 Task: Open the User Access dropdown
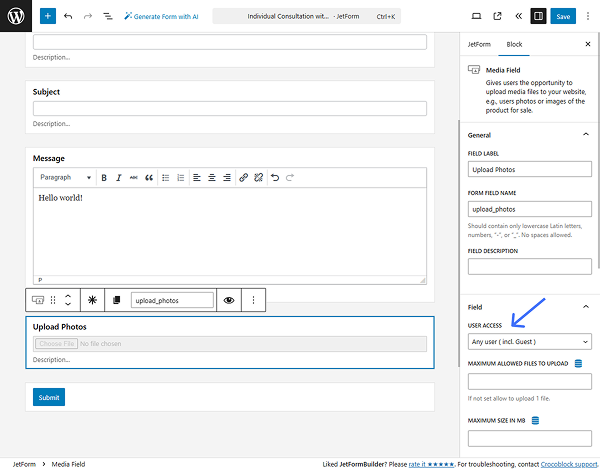pyautogui.click(x=530, y=342)
